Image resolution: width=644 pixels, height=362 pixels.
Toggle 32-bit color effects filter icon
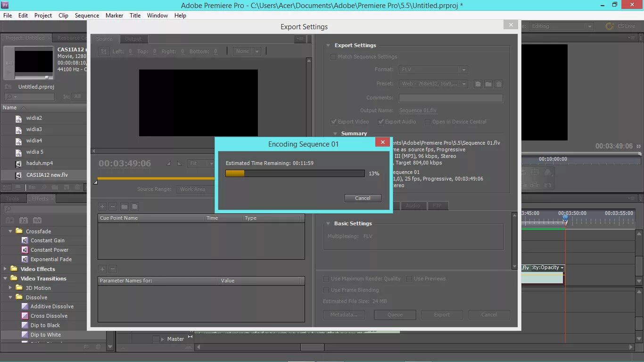[24, 220]
